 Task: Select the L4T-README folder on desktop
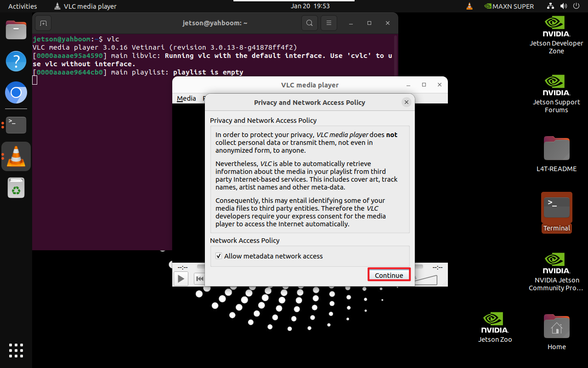coord(556,154)
